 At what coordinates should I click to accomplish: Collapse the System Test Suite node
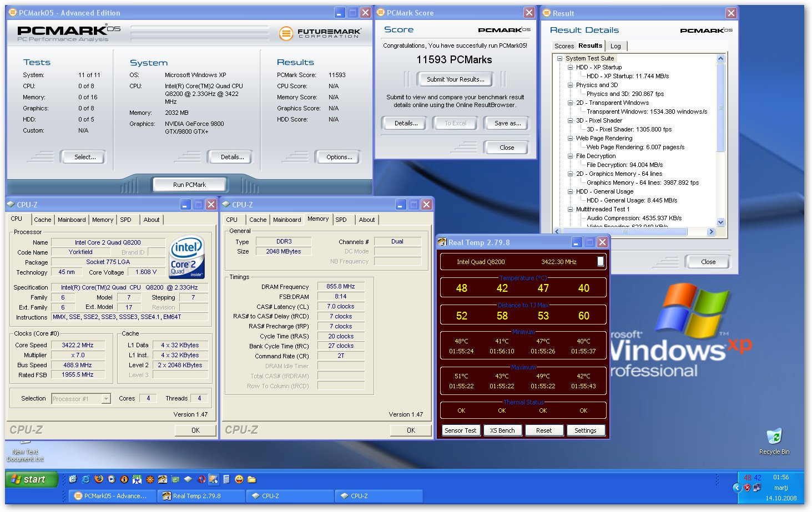pos(559,58)
